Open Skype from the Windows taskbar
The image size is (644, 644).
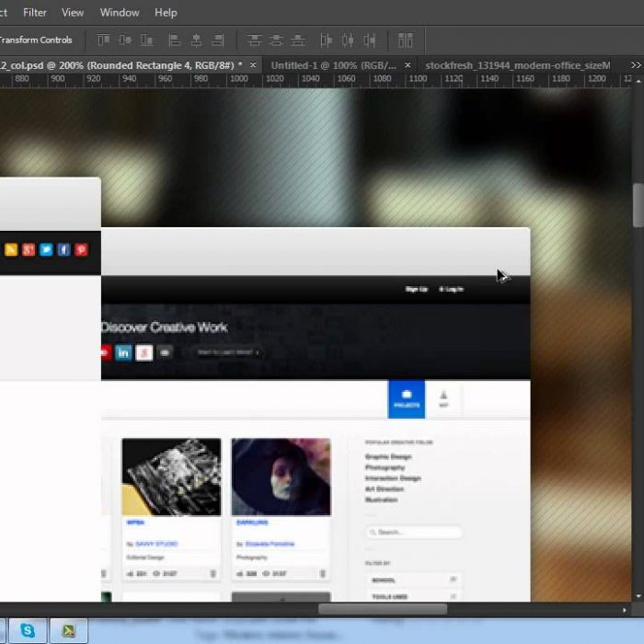[x=28, y=630]
